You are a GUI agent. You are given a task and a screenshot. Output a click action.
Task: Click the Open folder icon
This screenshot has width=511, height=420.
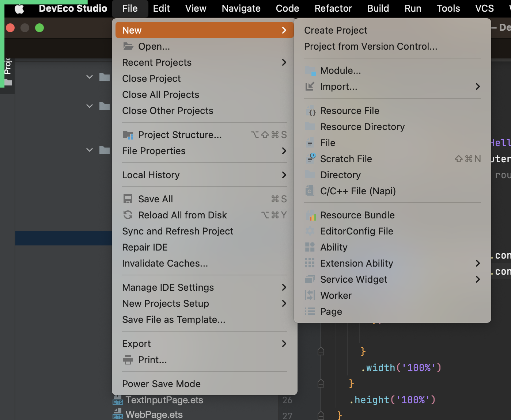(x=128, y=46)
